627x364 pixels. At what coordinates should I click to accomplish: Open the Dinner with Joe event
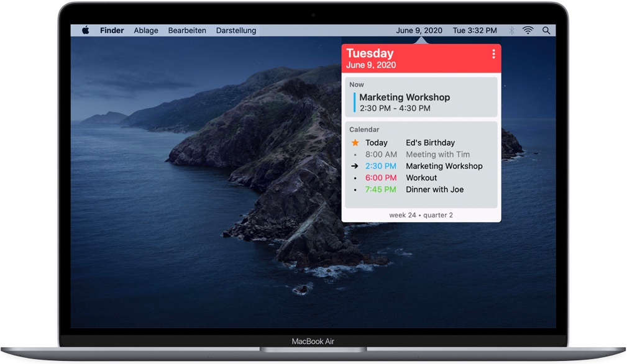[x=434, y=190]
